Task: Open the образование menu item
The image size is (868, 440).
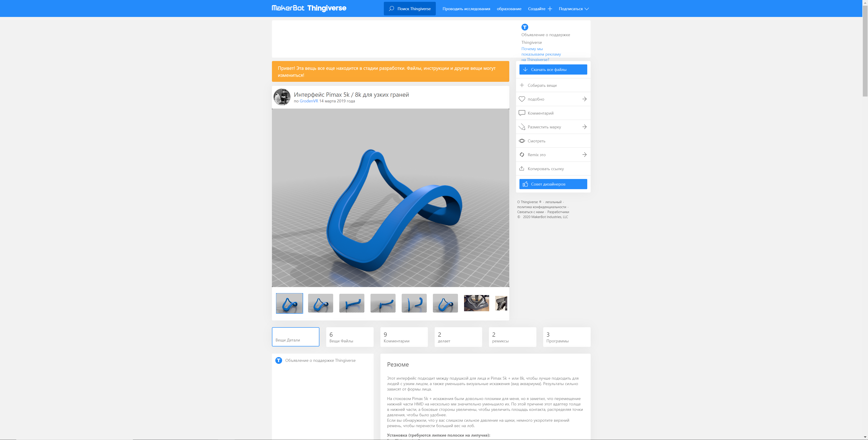Action: tap(509, 9)
